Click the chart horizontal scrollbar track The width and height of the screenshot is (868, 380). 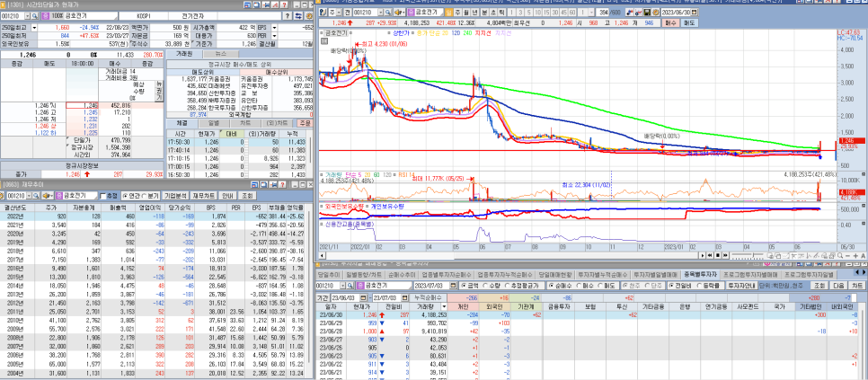tap(512, 255)
